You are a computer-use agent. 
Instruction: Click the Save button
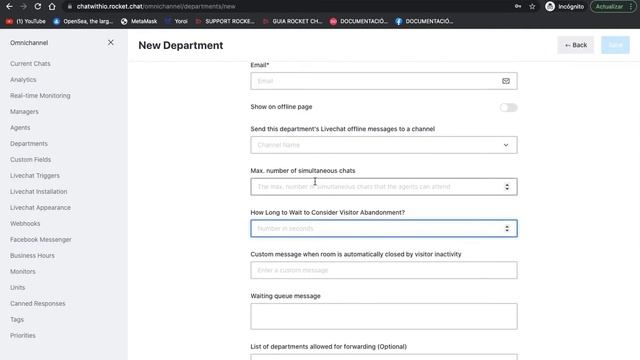(x=615, y=45)
